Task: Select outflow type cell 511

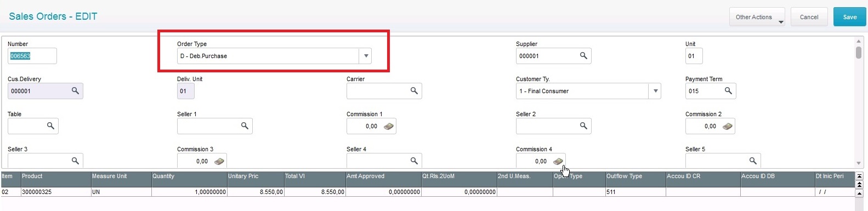Action: [636, 192]
